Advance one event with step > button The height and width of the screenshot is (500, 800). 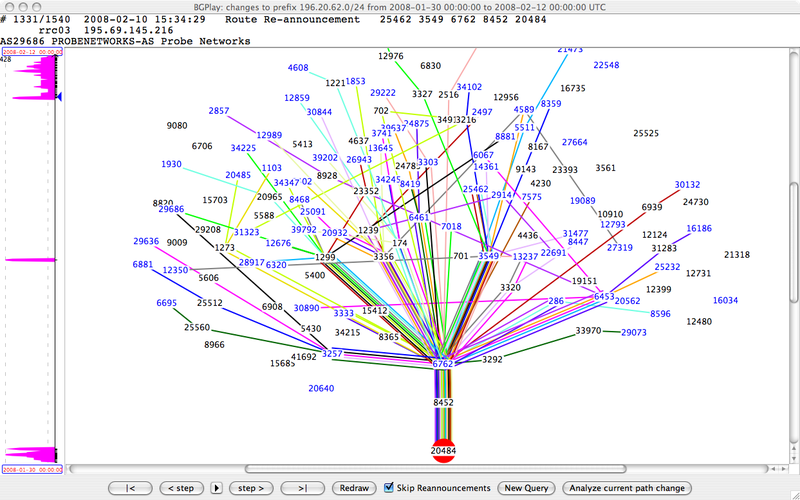[250, 488]
